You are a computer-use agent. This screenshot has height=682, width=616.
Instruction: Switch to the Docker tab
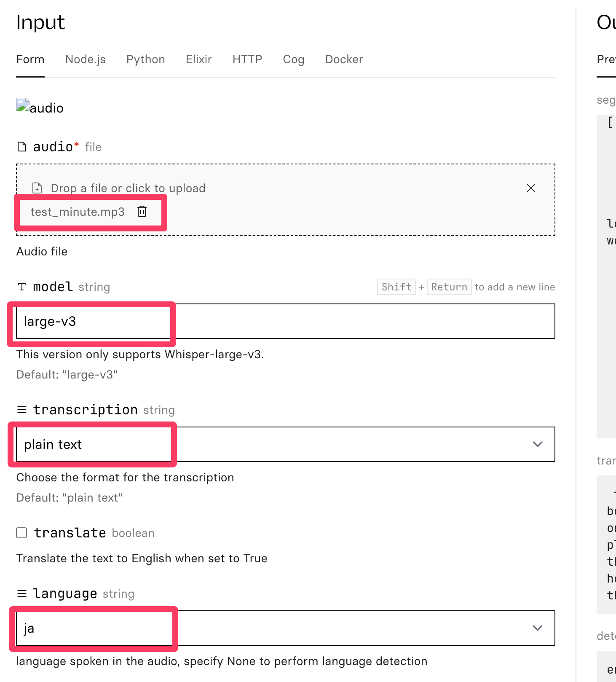[344, 59]
